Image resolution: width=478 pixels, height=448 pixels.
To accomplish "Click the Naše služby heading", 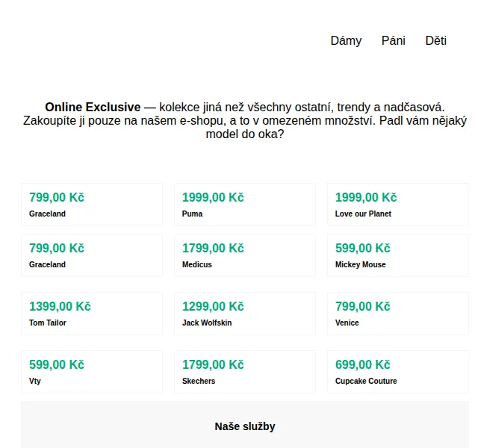I will pos(245,426).
